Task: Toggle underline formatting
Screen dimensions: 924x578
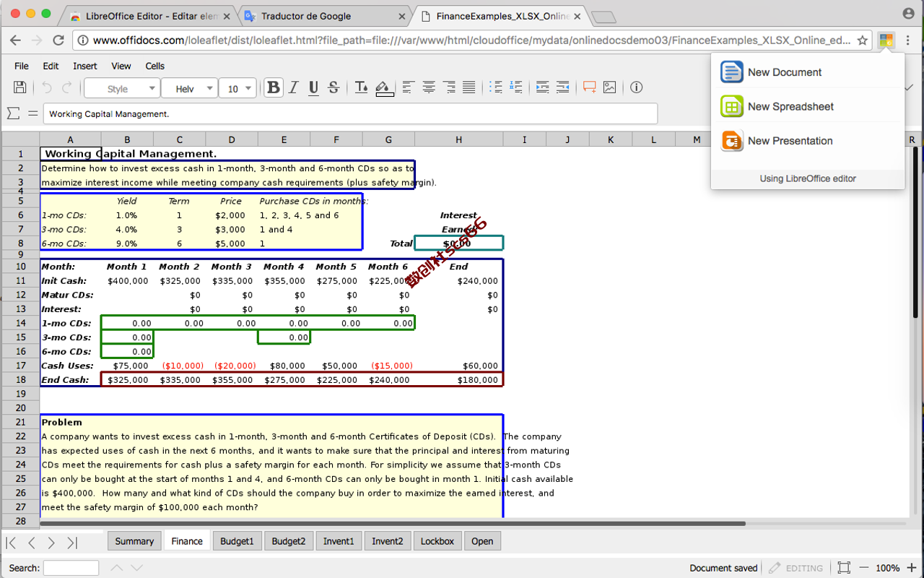Action: 313,87
